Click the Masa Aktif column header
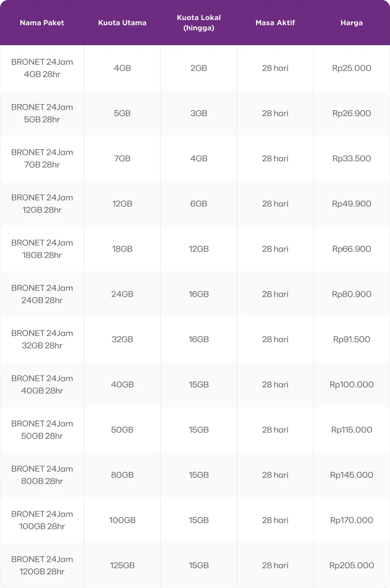The height and width of the screenshot is (588, 390). click(x=275, y=23)
